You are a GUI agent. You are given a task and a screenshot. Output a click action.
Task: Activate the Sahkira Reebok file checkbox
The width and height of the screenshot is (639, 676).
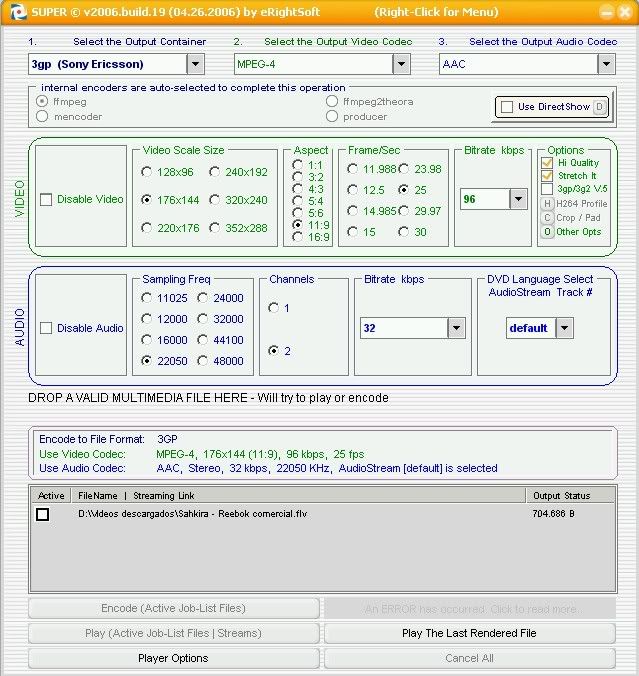pyautogui.click(x=42, y=514)
